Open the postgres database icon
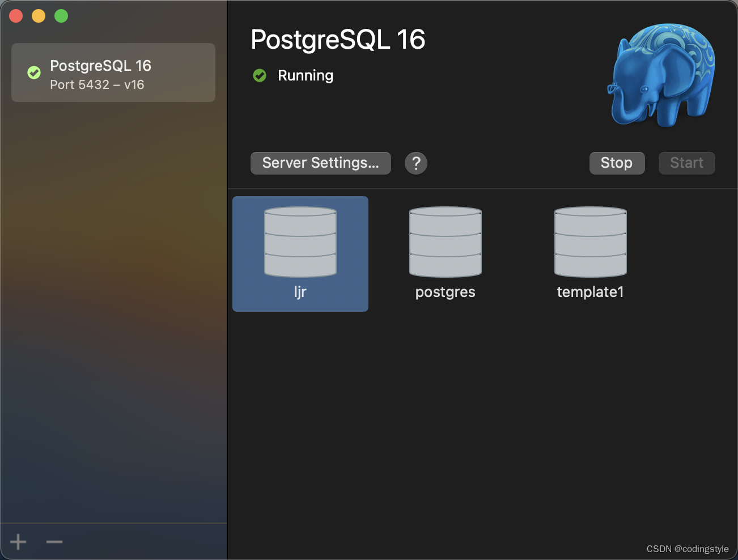 (x=446, y=242)
